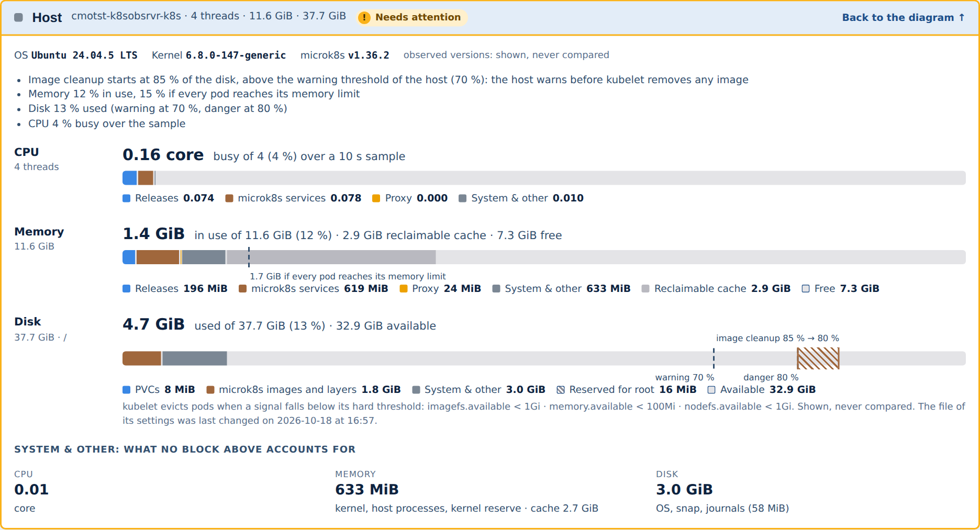
Task: Click the Proxy swatch in Memory legend
Action: pyautogui.click(x=403, y=289)
